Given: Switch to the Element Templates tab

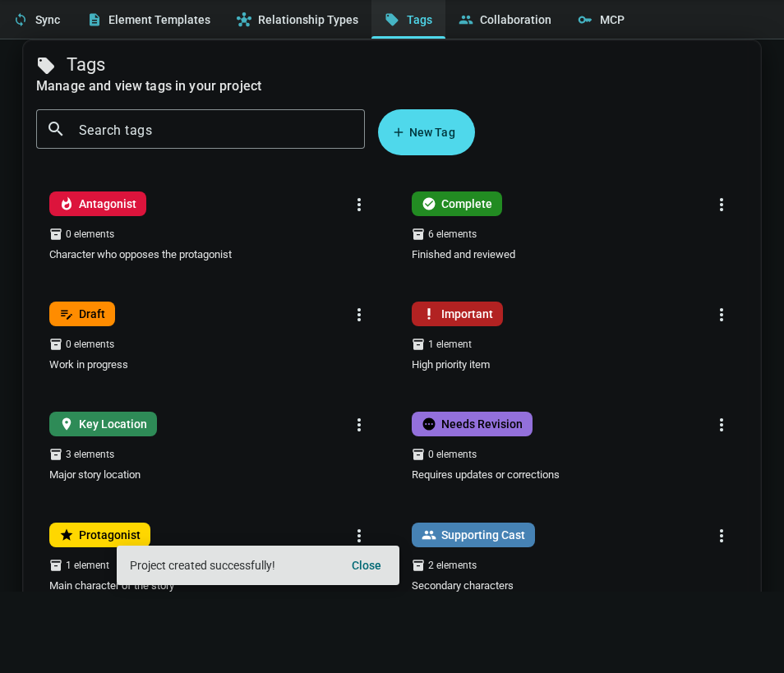Looking at the screenshot, I should point(149,20).
